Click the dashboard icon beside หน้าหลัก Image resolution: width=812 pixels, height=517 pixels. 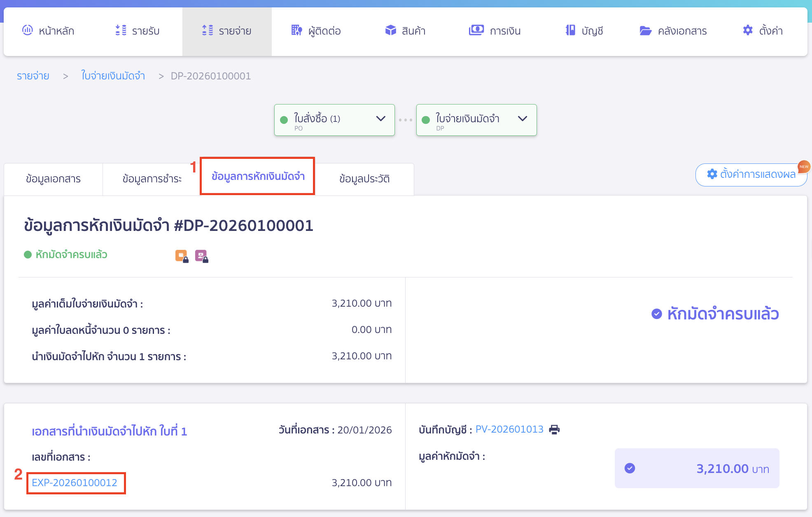(x=27, y=30)
